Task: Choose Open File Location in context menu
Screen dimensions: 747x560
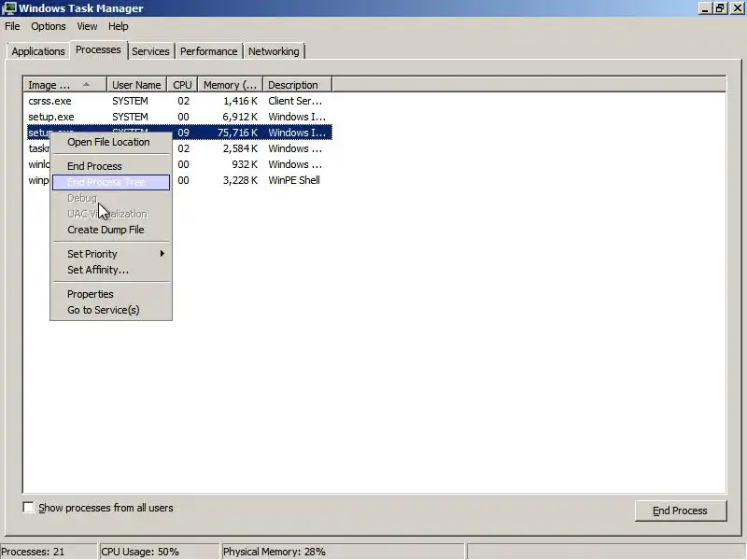Action: click(x=111, y=142)
